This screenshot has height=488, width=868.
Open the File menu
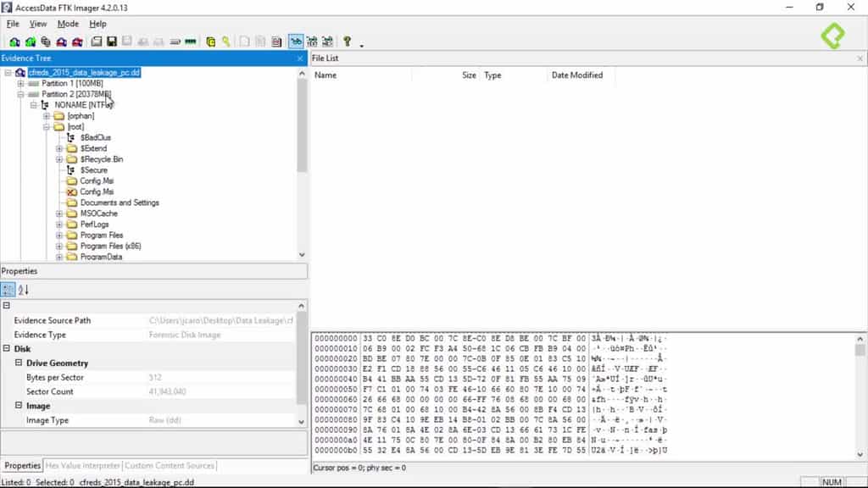[13, 24]
